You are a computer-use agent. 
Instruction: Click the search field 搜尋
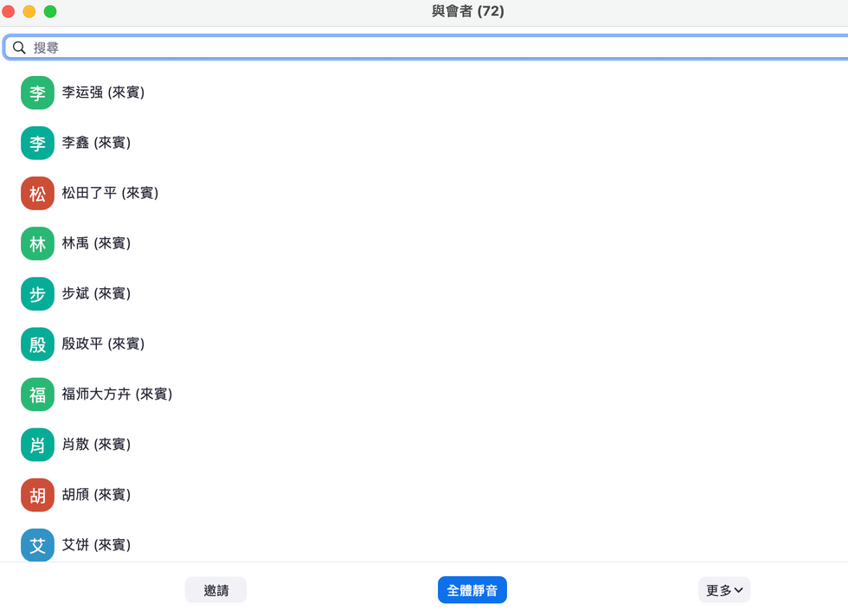[x=426, y=48]
